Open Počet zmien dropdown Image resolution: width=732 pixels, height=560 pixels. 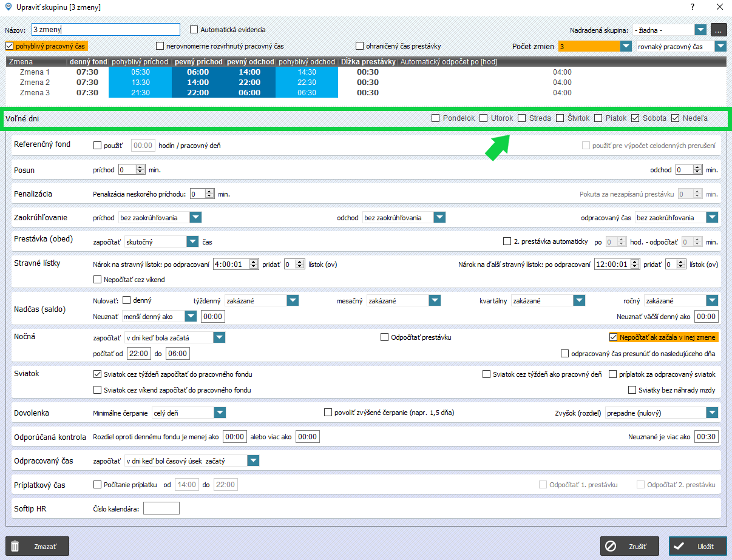(625, 46)
